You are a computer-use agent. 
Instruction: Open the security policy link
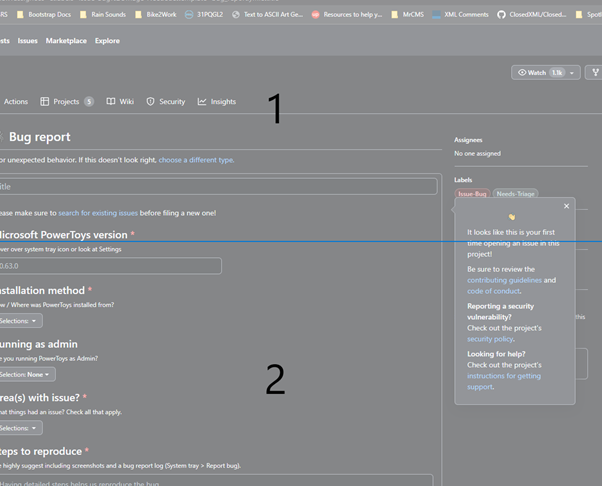[490, 339]
